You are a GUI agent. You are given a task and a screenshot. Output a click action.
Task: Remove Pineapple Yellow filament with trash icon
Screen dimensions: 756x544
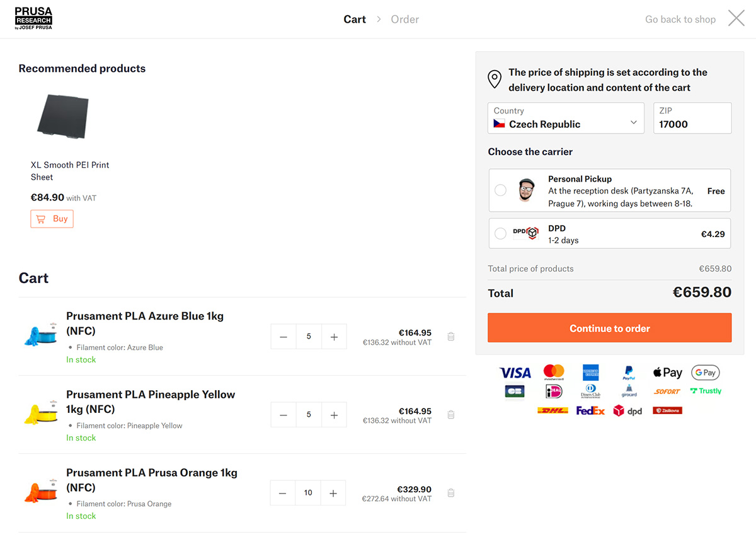point(451,415)
